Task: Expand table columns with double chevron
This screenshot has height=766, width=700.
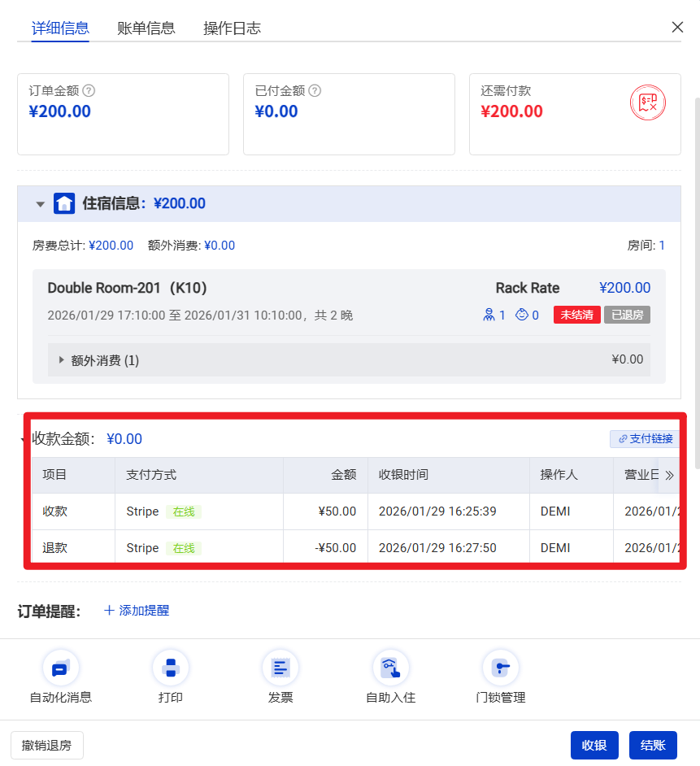Action: (669, 475)
